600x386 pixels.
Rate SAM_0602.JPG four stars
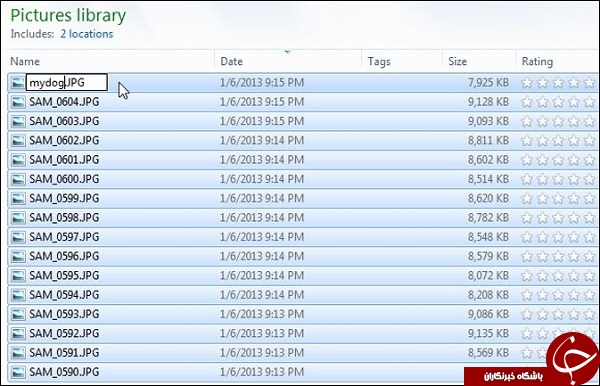574,140
